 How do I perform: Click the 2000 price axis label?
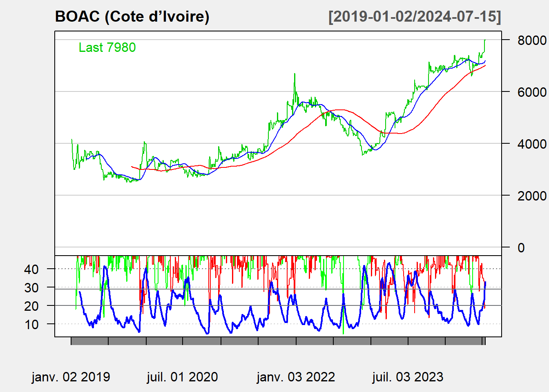click(531, 196)
